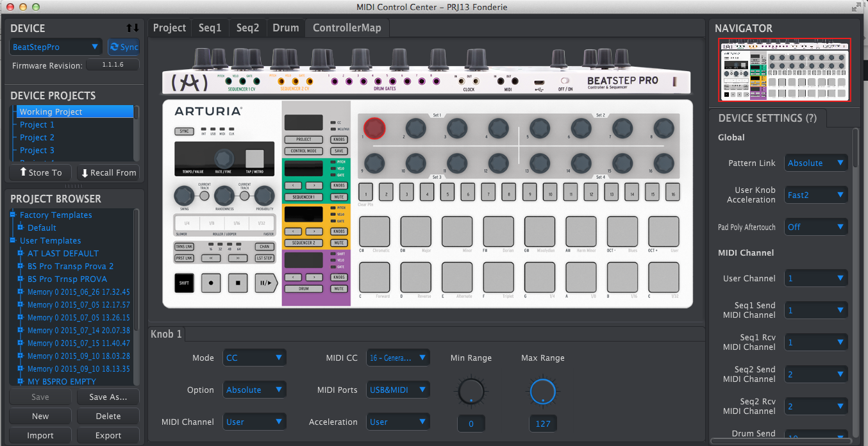
Task: Switch to the Drum tab
Action: (286, 28)
